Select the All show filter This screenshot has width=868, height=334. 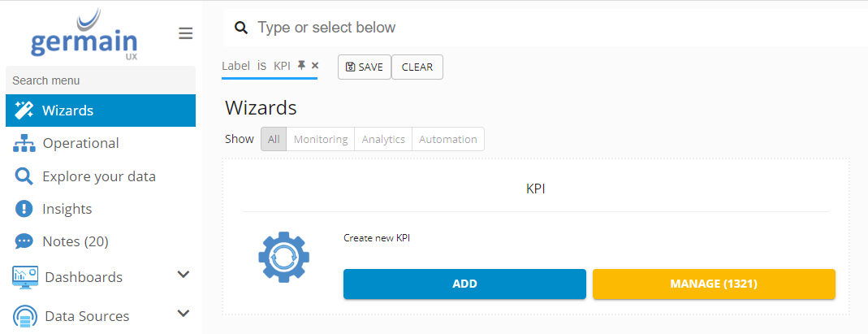point(274,139)
